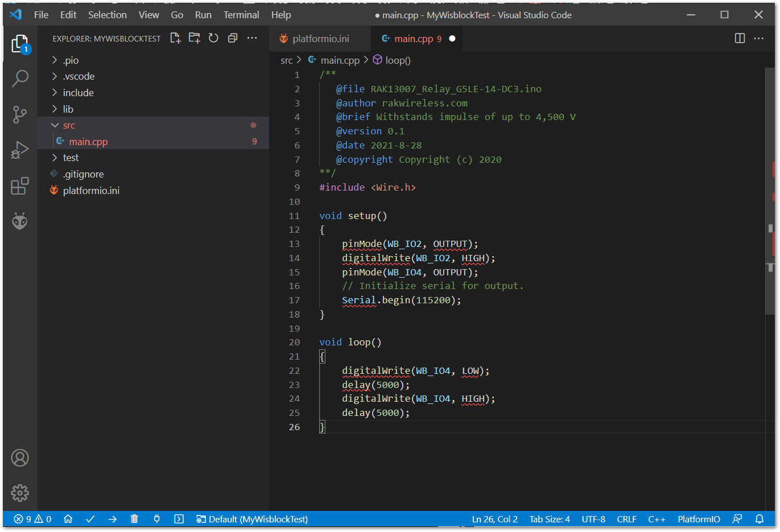This screenshot has width=780, height=532.
Task: Split the editor to the right
Action: (x=740, y=38)
